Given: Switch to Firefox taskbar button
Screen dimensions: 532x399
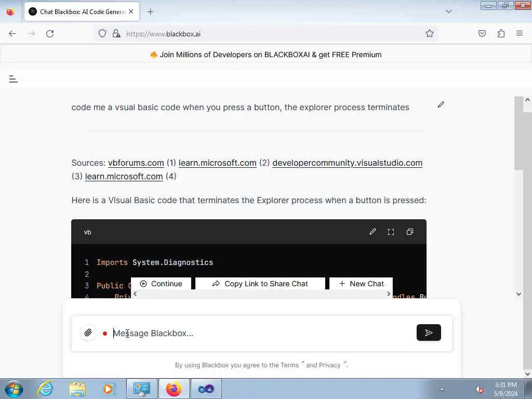Looking at the screenshot, I should (x=174, y=389).
